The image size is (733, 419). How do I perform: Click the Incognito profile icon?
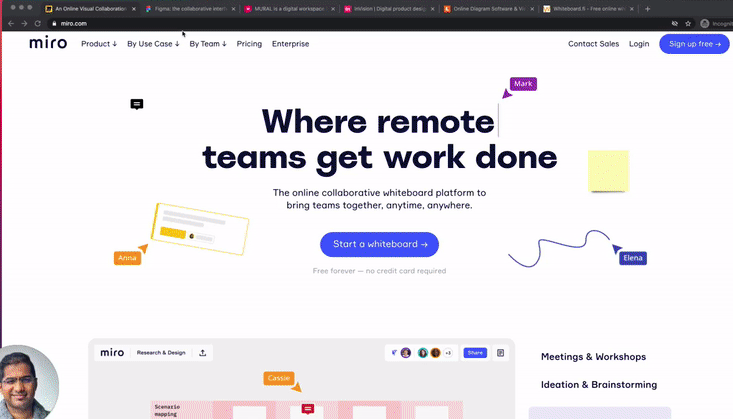click(x=704, y=23)
